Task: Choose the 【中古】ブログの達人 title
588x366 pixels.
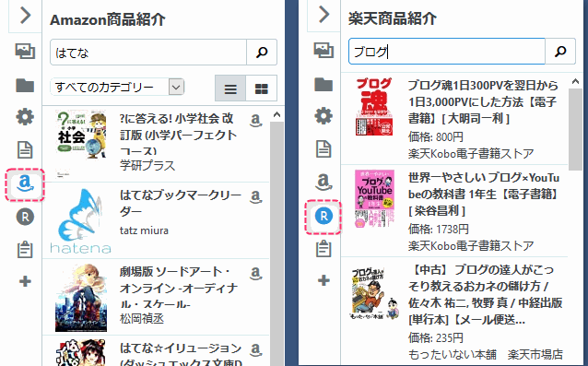Action: point(486,294)
